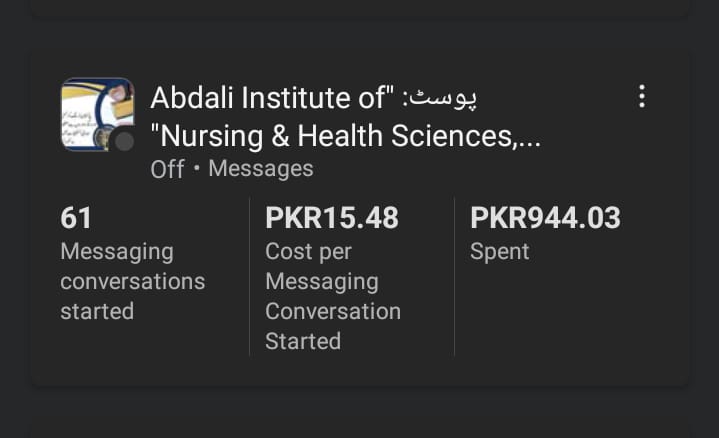The width and height of the screenshot is (719, 438).
Task: Click the divider between conversations and cost columns
Action: pyautogui.click(x=249, y=276)
